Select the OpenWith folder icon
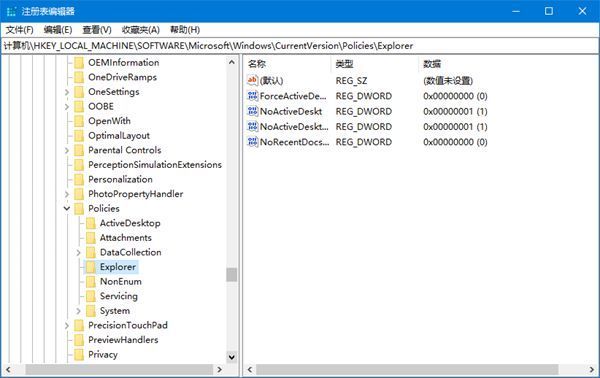The image size is (600, 378). 79,121
